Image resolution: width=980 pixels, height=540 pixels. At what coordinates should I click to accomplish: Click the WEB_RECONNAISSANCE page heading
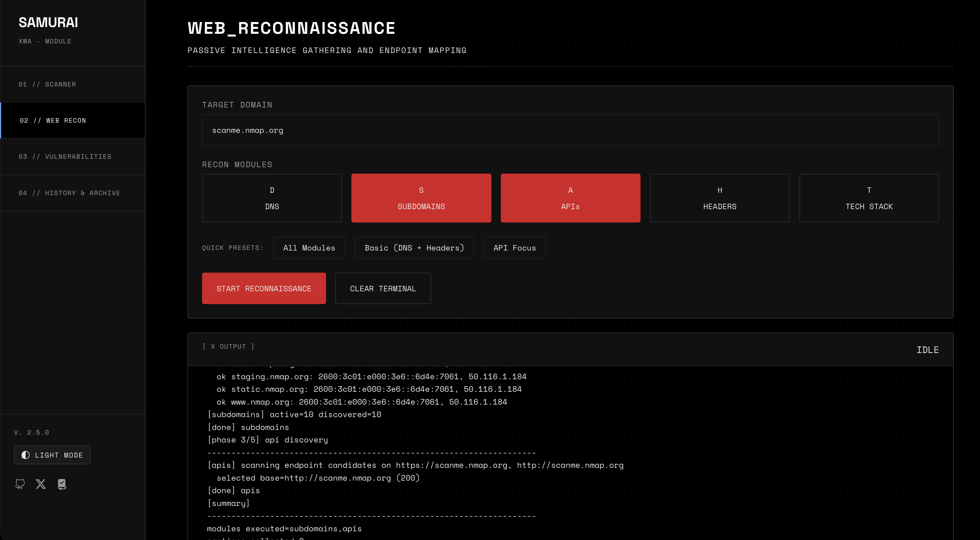point(292,28)
